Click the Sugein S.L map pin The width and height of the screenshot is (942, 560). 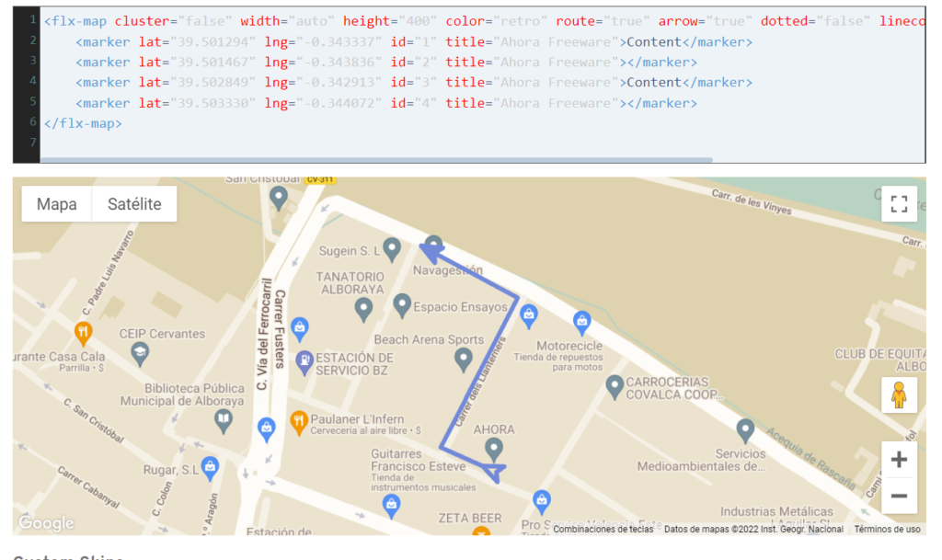pos(392,249)
